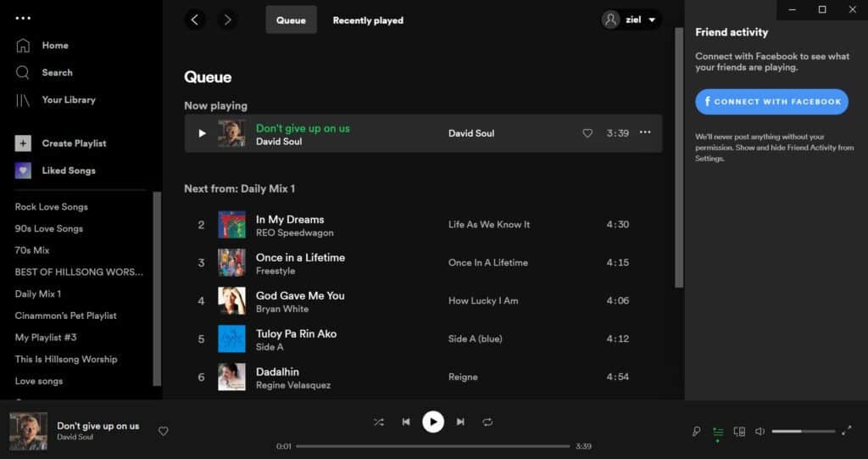Open the Love songs playlist
Viewport: 868px width, 459px height.
pyautogui.click(x=39, y=381)
